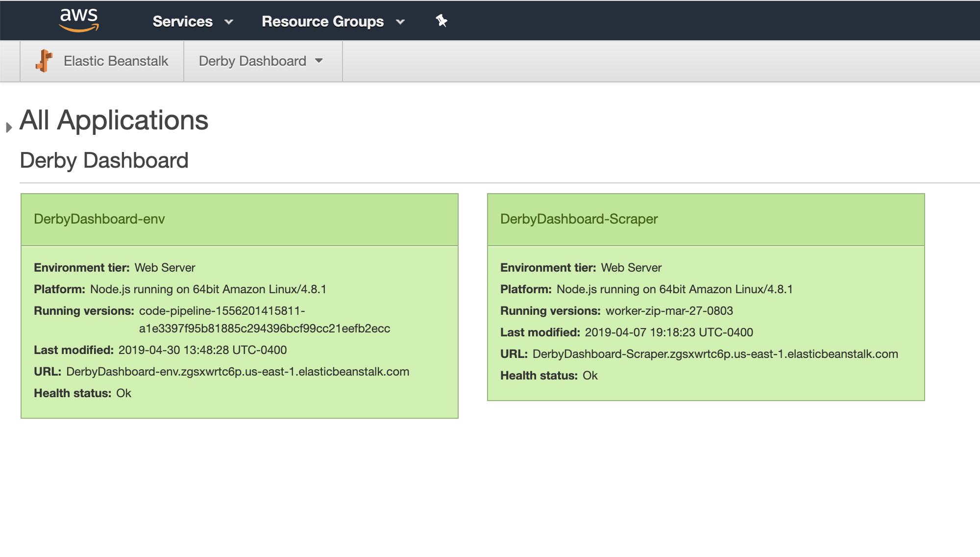Open the DerbyDashboard-Scraper environment link
Screen dimensions: 980x557
click(579, 219)
